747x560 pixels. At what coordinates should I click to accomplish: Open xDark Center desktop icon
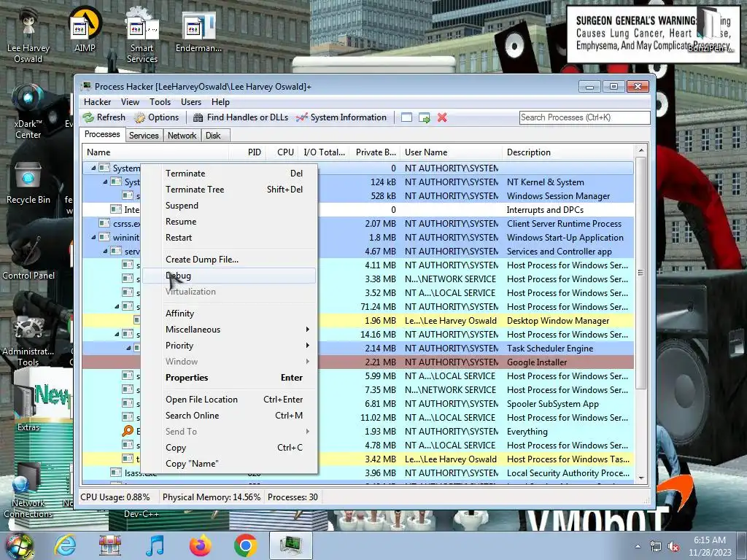[x=28, y=112]
